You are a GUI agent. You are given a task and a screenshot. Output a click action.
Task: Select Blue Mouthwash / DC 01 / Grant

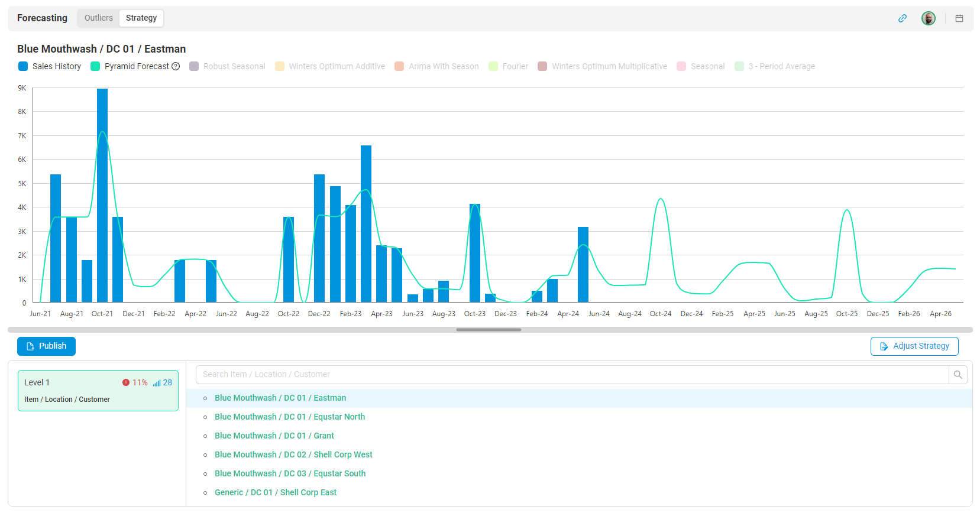(274, 436)
